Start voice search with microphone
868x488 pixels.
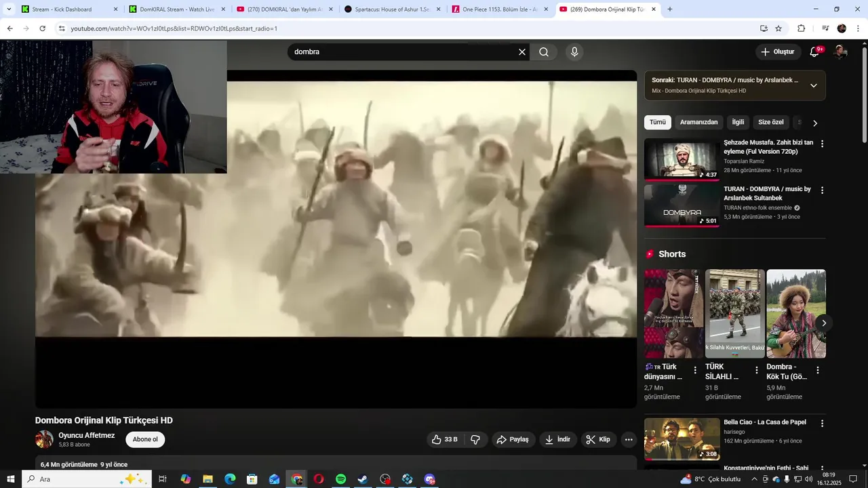tap(574, 52)
